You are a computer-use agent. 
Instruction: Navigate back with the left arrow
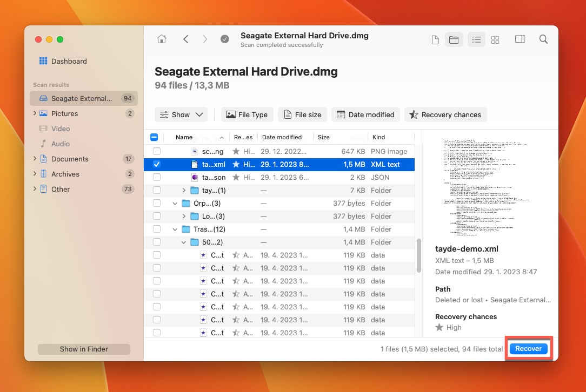coord(186,39)
